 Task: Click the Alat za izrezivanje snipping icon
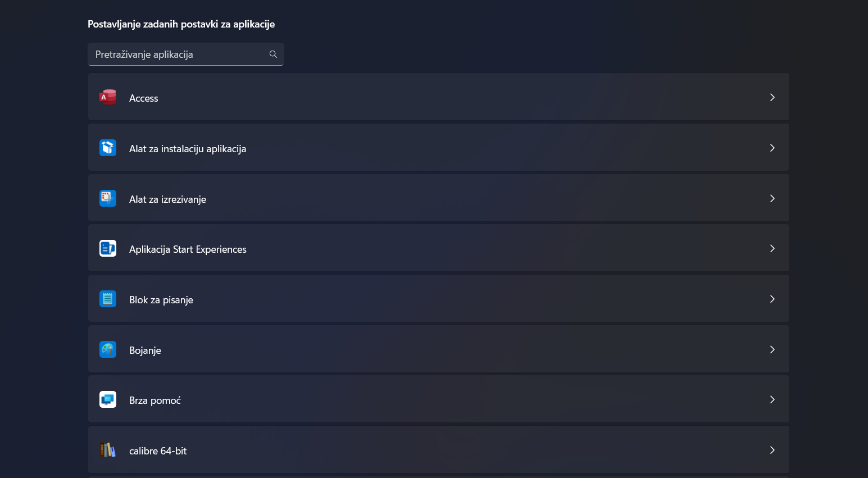point(108,198)
